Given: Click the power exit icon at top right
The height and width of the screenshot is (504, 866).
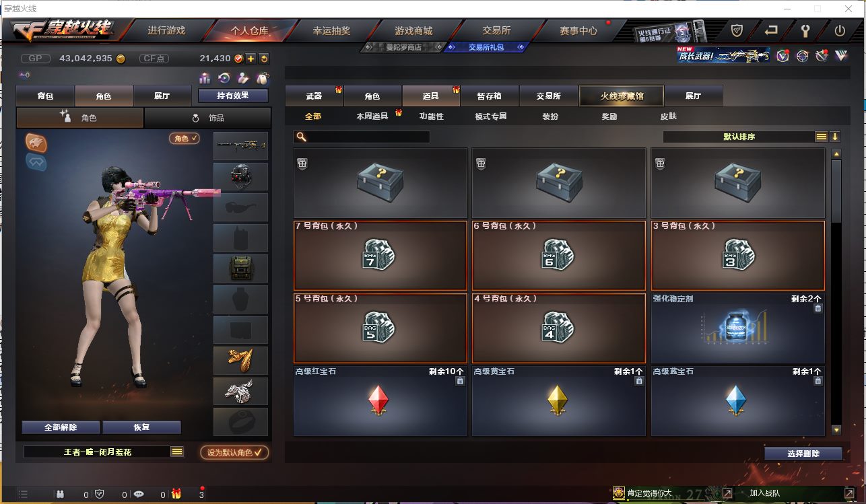Looking at the screenshot, I should click(840, 30).
